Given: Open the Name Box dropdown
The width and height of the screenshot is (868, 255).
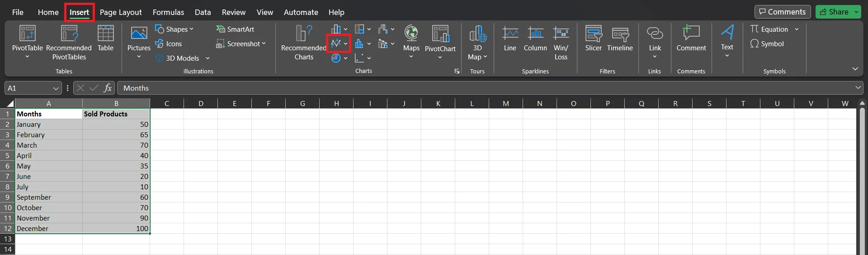Looking at the screenshot, I should [x=56, y=88].
